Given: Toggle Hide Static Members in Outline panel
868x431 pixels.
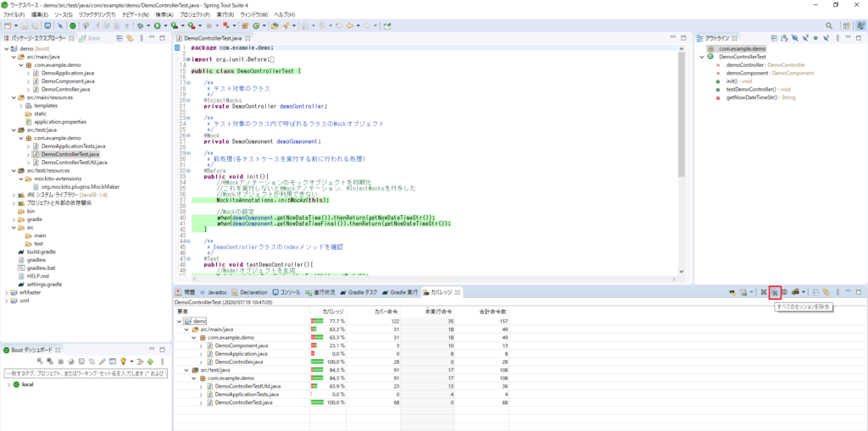Looking at the screenshot, I should [804, 38].
